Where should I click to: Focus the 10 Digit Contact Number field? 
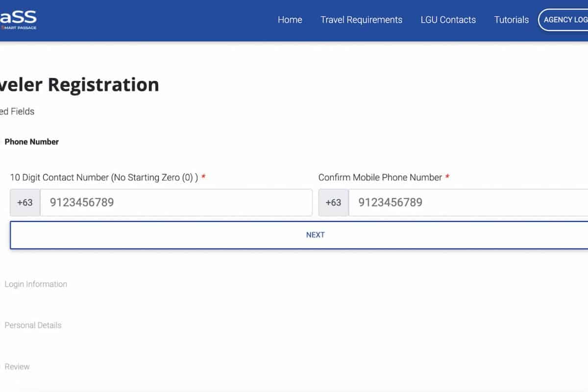[175, 202]
